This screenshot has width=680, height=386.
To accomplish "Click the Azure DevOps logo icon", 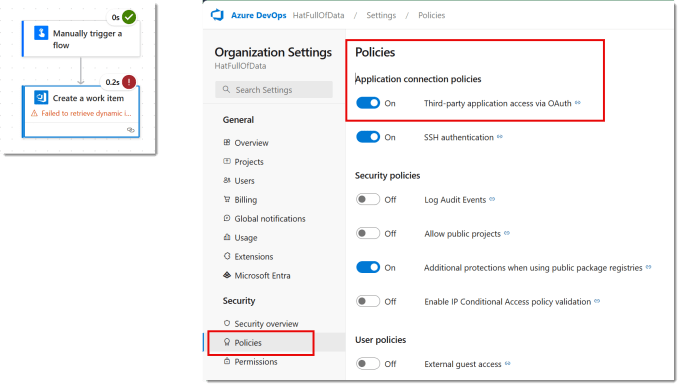I will pos(217,15).
